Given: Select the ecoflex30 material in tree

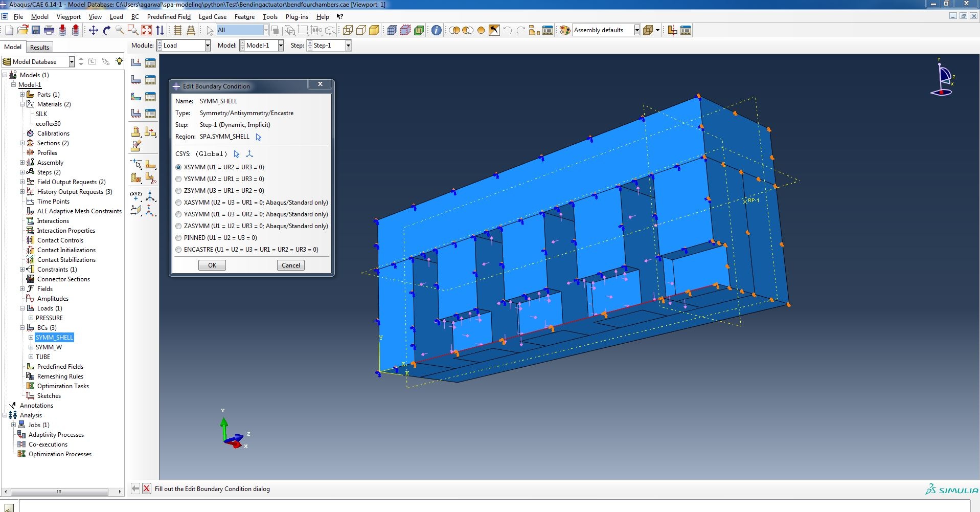Looking at the screenshot, I should click(x=48, y=124).
